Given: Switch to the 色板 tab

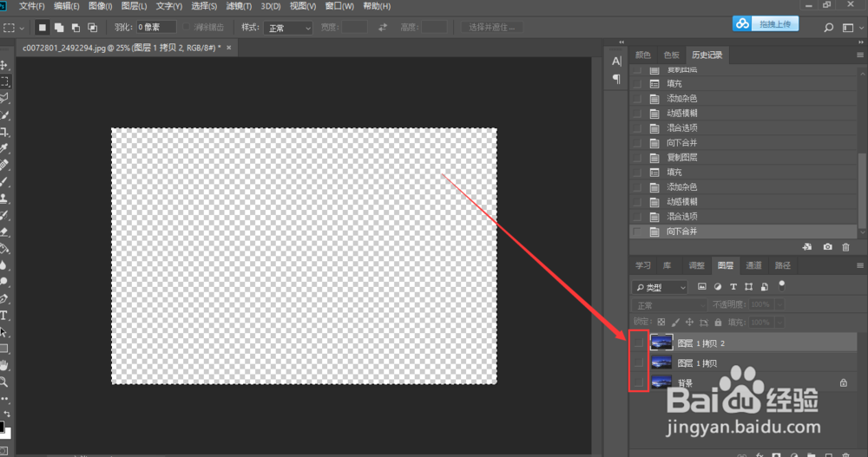Looking at the screenshot, I should (671, 55).
